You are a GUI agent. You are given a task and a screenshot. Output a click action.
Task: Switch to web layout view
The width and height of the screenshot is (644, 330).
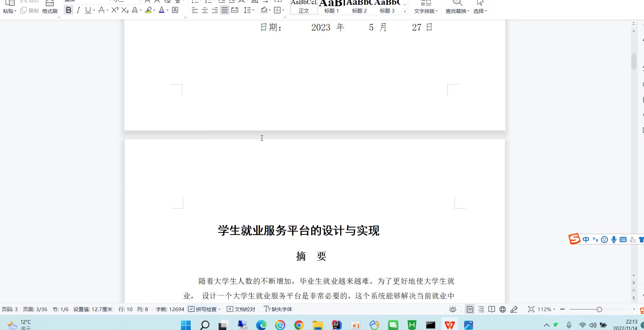pyautogui.click(x=503, y=309)
